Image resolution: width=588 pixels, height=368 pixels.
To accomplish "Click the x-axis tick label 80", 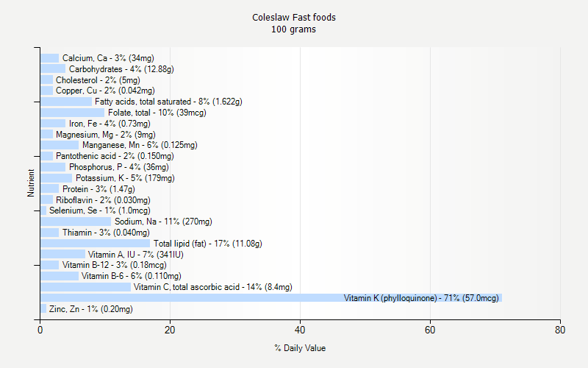I will click(x=560, y=330).
